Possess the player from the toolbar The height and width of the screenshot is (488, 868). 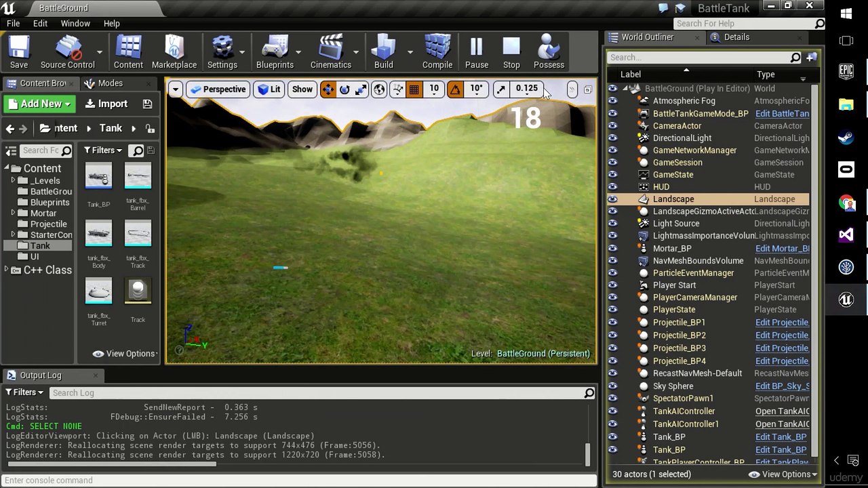point(549,52)
